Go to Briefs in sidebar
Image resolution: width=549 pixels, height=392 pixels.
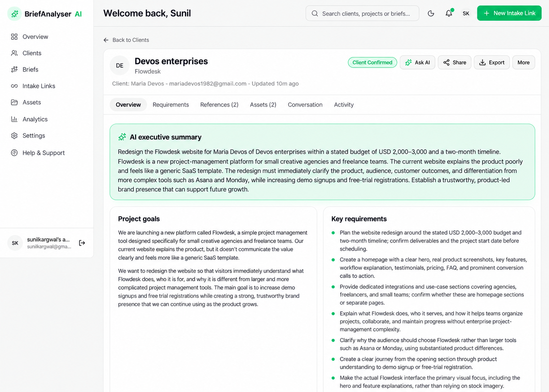[x=47, y=70]
